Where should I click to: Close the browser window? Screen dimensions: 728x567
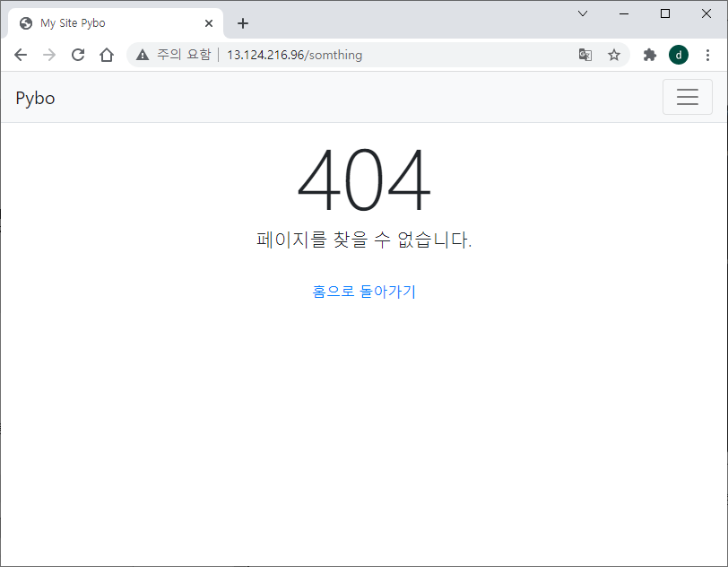[x=706, y=13]
